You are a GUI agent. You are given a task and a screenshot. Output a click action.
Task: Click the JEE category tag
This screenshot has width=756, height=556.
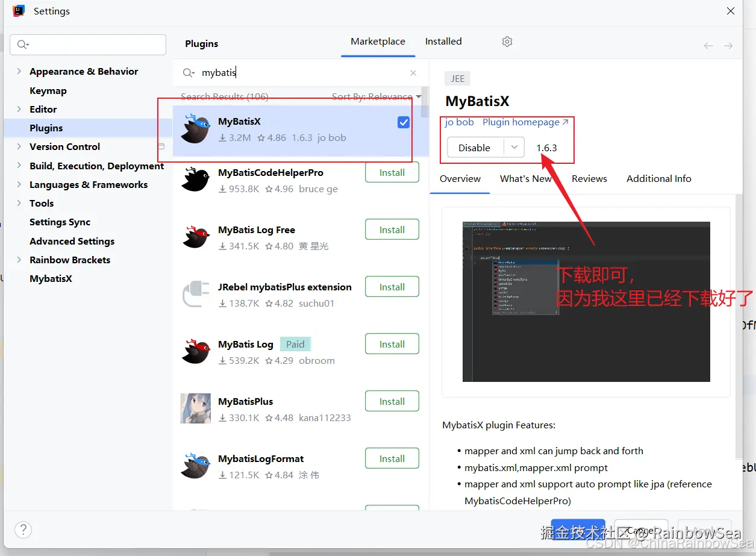pos(458,78)
